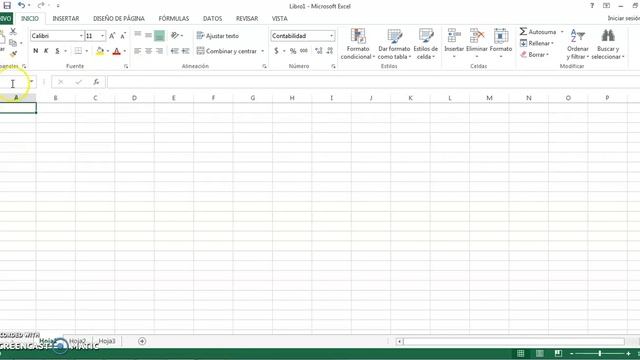Click Ajustar texto button
The height and width of the screenshot is (360, 640).
click(218, 36)
